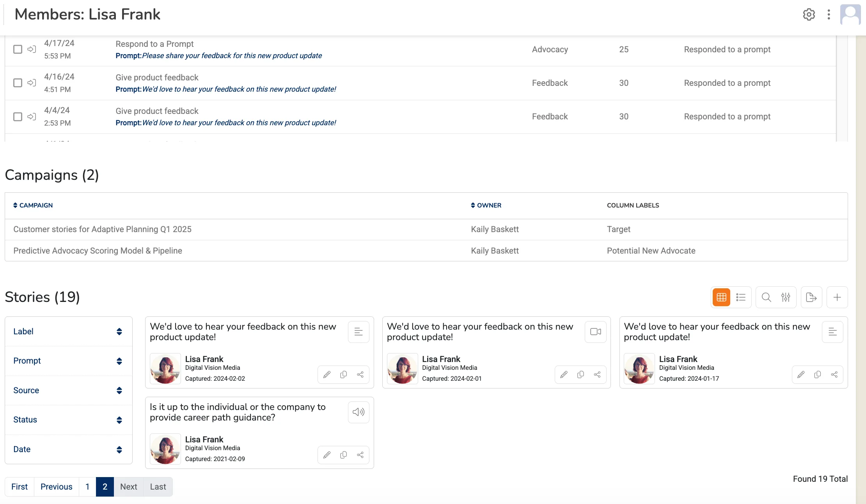Open the vertical three-dot more menu
Screen dimensions: 866x504
click(829, 14)
